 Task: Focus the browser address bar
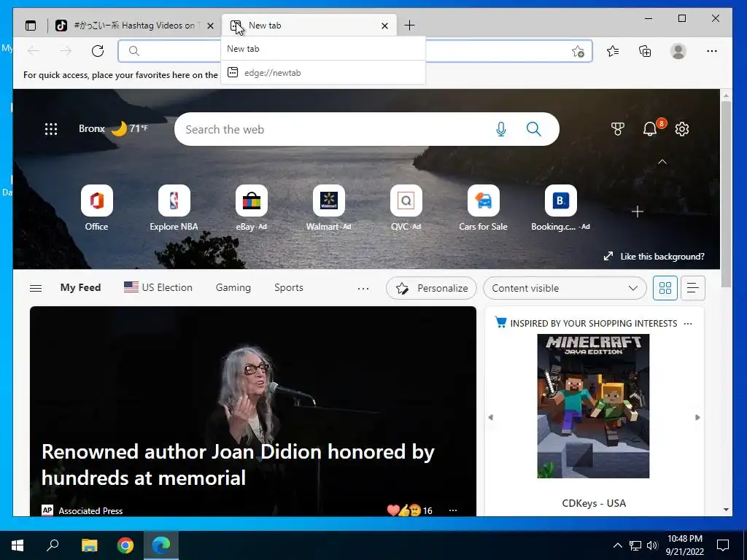tap(355, 51)
